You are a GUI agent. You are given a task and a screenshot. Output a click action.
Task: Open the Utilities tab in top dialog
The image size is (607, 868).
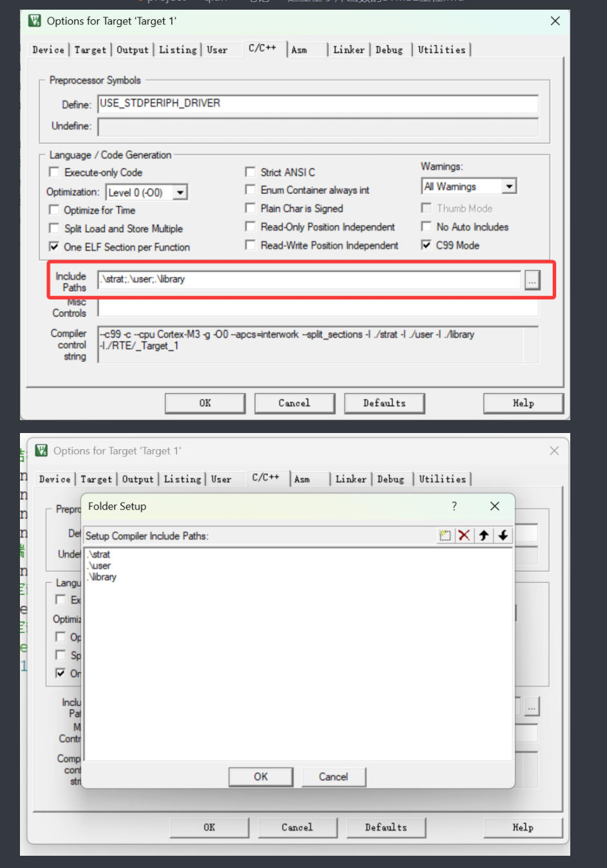(x=441, y=50)
